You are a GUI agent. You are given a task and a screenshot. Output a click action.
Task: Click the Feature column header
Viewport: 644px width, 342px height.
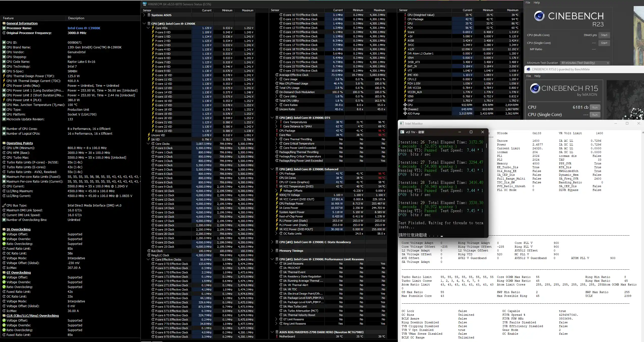click(34, 18)
